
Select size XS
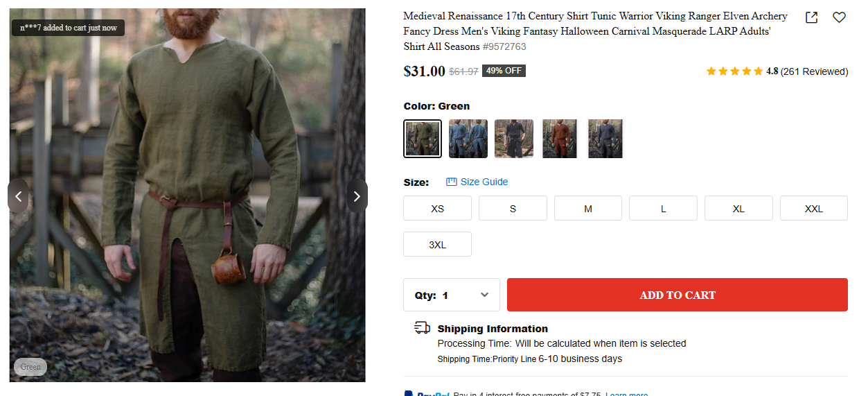tap(437, 208)
